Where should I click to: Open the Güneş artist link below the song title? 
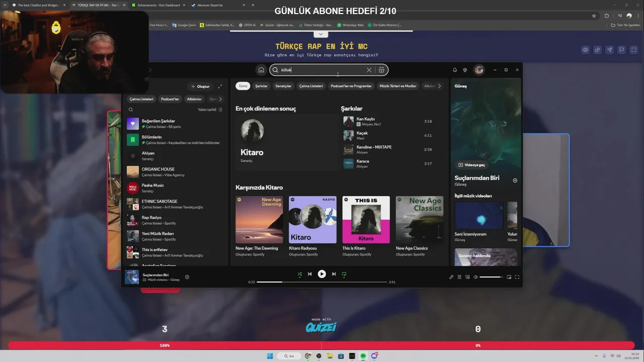pos(460,185)
